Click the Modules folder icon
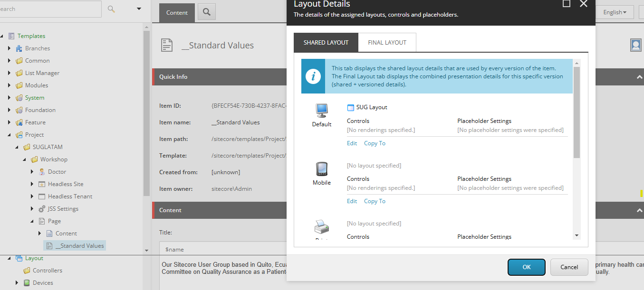The height and width of the screenshot is (290, 644). click(19, 85)
